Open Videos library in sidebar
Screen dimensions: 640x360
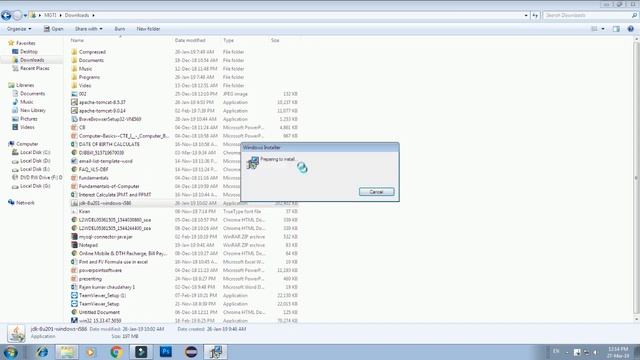27,127
